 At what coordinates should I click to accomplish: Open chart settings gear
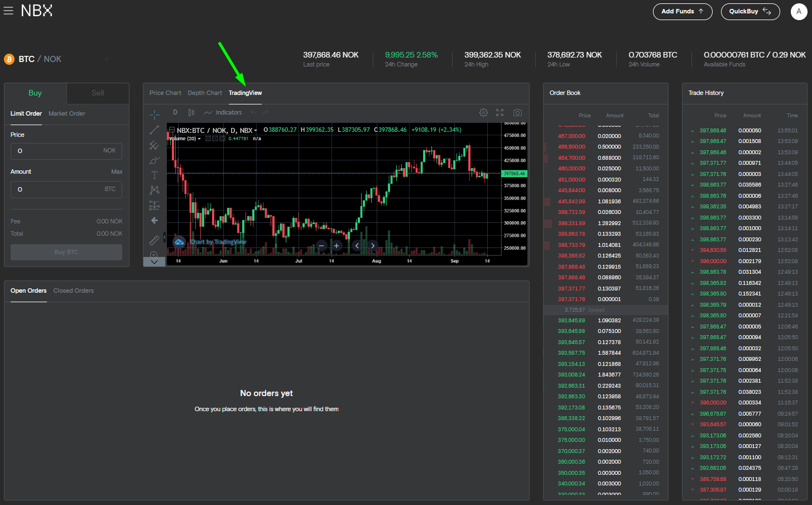(x=483, y=112)
